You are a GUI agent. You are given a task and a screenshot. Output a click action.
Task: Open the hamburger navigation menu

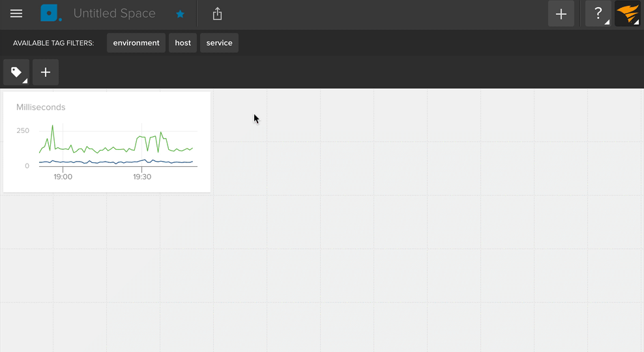[x=16, y=14]
